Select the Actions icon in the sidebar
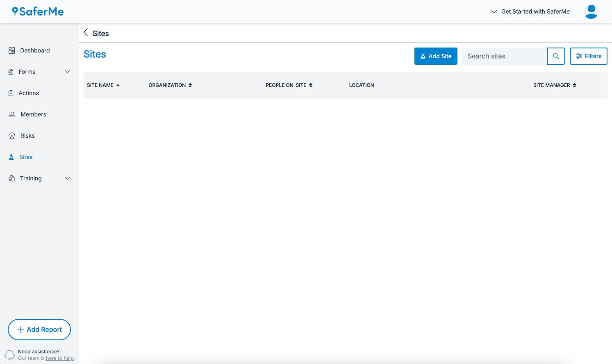The height and width of the screenshot is (364, 612). (x=11, y=93)
